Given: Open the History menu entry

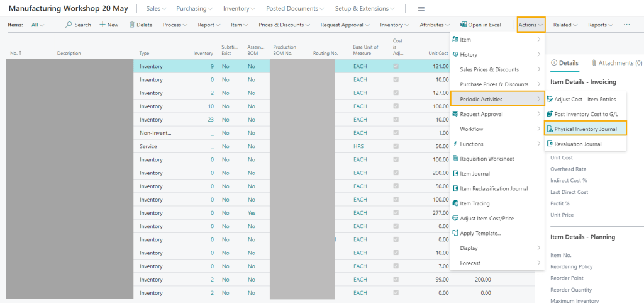Looking at the screenshot, I should (497, 54).
